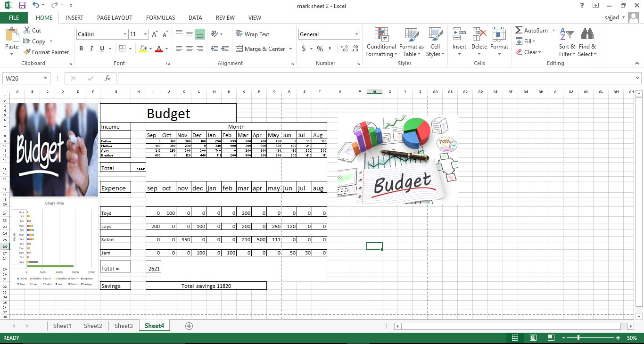The width and height of the screenshot is (644, 344).
Task: Switch to the FORMULAS ribbon tab
Action: tap(160, 18)
